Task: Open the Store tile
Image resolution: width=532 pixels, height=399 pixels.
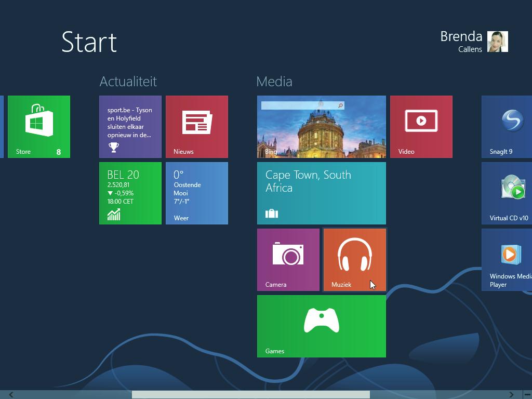Action: pos(39,127)
